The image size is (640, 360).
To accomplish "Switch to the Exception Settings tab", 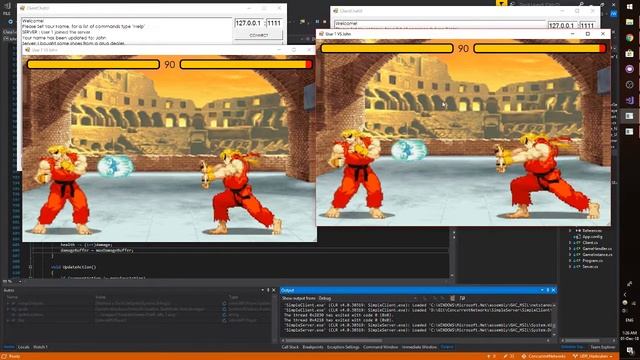I will click(x=343, y=347).
